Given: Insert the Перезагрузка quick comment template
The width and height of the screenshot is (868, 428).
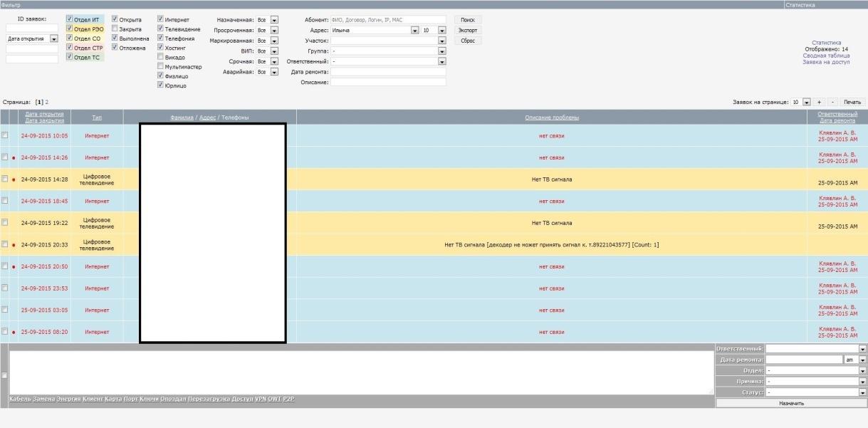Looking at the screenshot, I should point(209,399).
